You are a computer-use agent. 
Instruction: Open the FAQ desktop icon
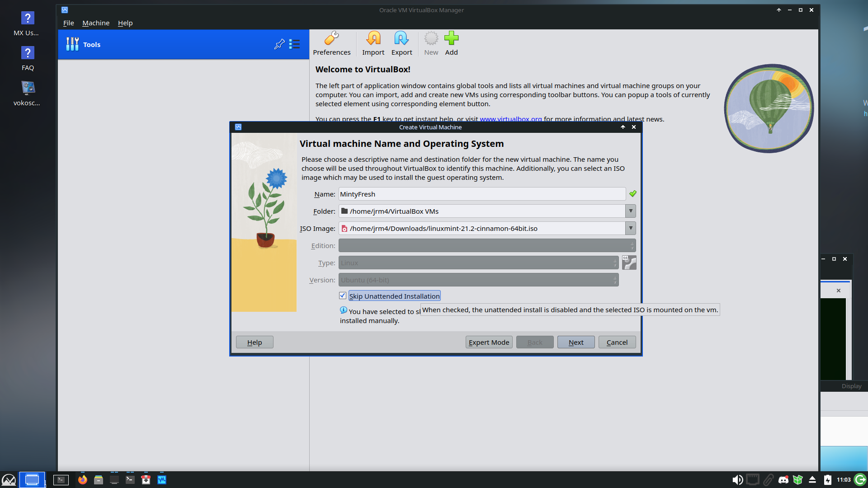click(28, 59)
